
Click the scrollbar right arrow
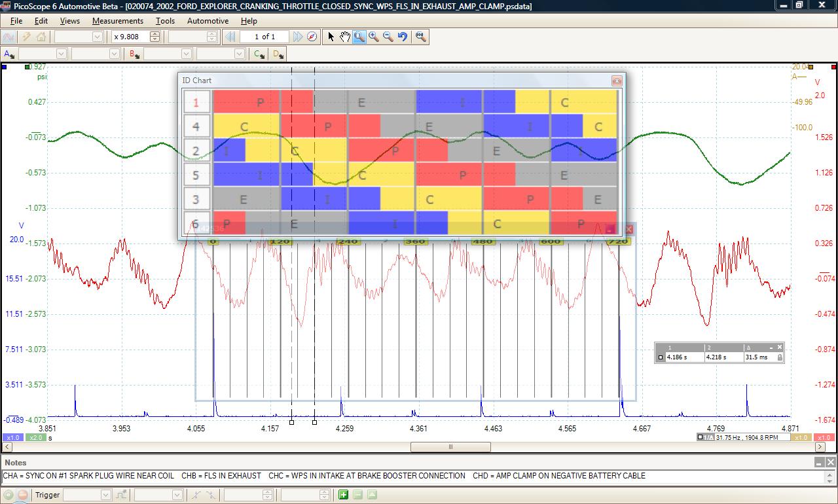click(820, 447)
